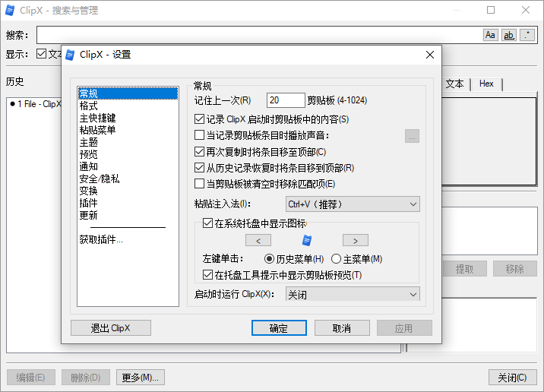The image size is (544, 392).
Task: Select 主快捷键 settings category
Action: [128, 118]
